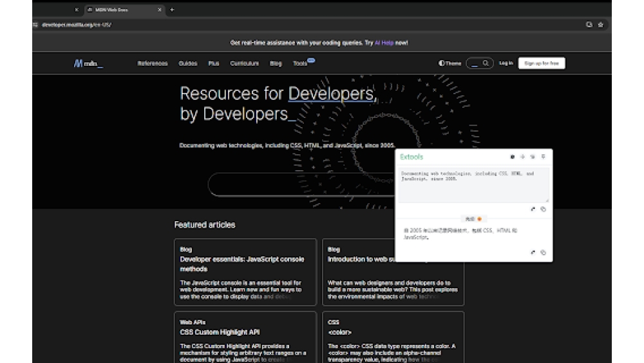Open the Plus menu

tap(214, 63)
